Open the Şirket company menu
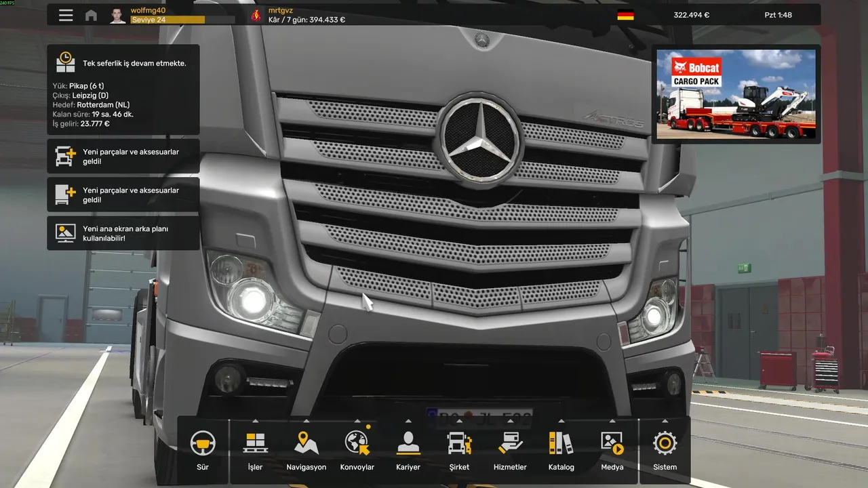This screenshot has width=868, height=488. click(459, 451)
